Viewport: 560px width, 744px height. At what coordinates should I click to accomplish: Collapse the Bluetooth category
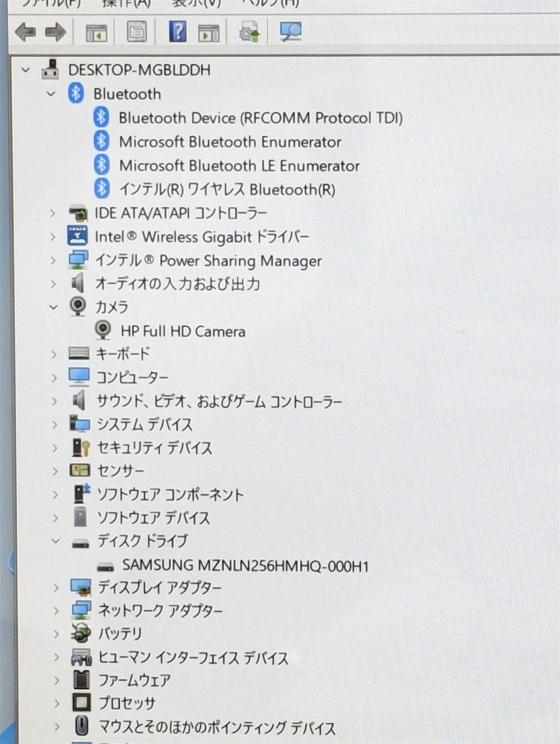coord(51,94)
